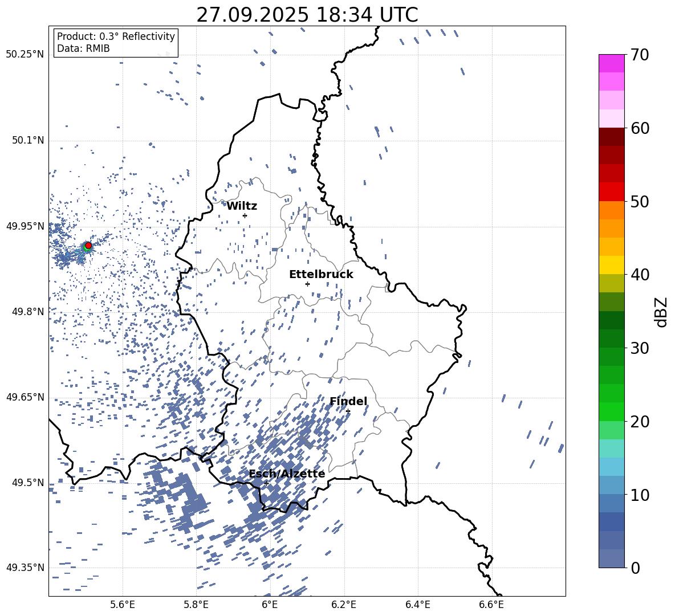Viewport: 675px width, 616px height.
Task: Click the 10 tick on the colorbar
Action: pyautogui.click(x=640, y=495)
